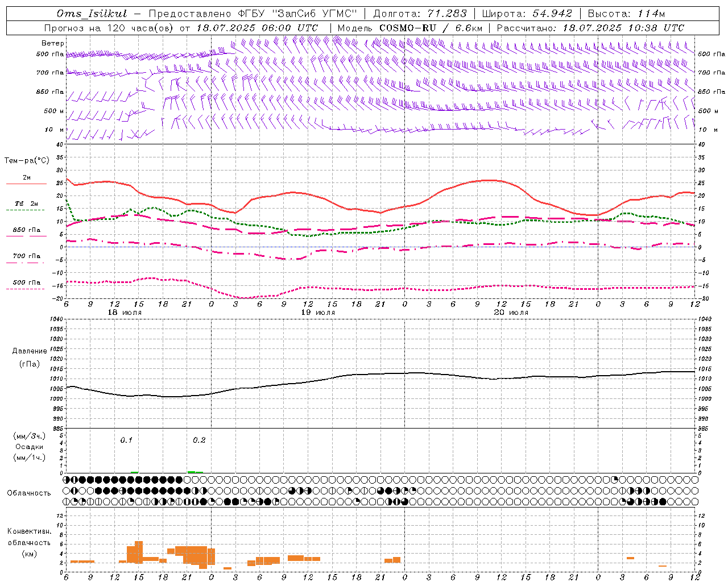The height and width of the screenshot is (582, 728).
Task: Select the text Предоставлено ФГБУ "ЗапСиб УГМС"
Action: point(253,14)
